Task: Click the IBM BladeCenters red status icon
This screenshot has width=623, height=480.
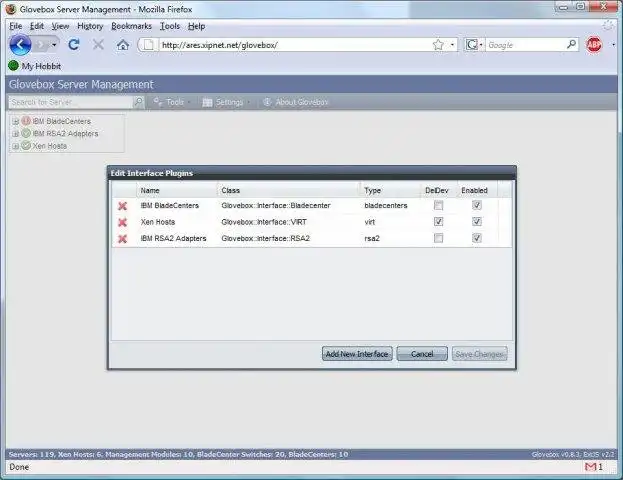Action: click(26, 121)
